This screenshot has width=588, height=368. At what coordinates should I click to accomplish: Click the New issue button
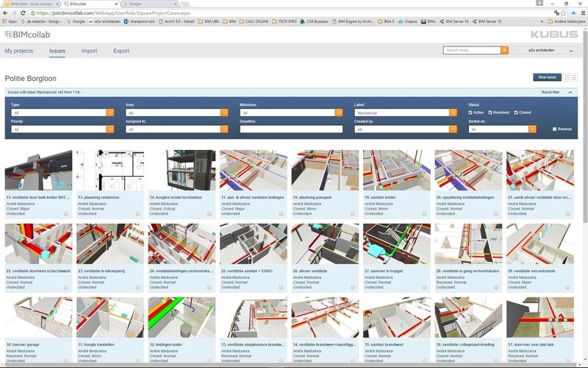pos(547,77)
